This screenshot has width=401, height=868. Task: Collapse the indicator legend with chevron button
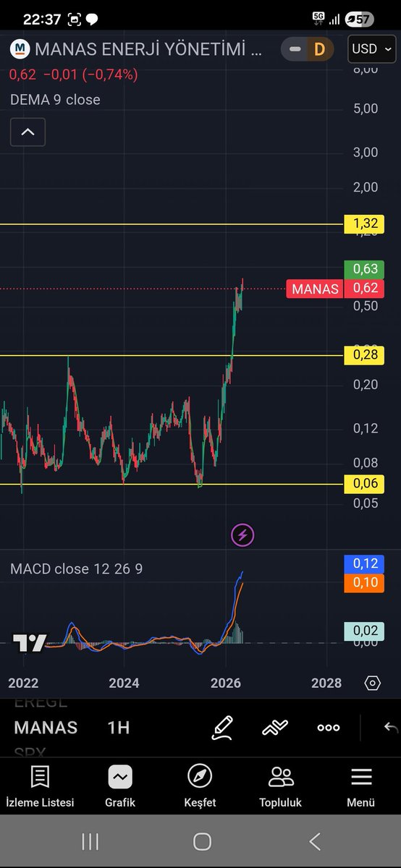[x=28, y=132]
